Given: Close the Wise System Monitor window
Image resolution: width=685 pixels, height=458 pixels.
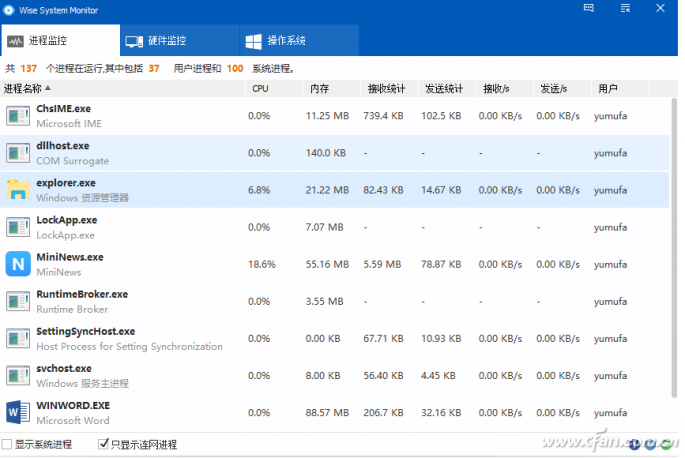Looking at the screenshot, I should (660, 8).
